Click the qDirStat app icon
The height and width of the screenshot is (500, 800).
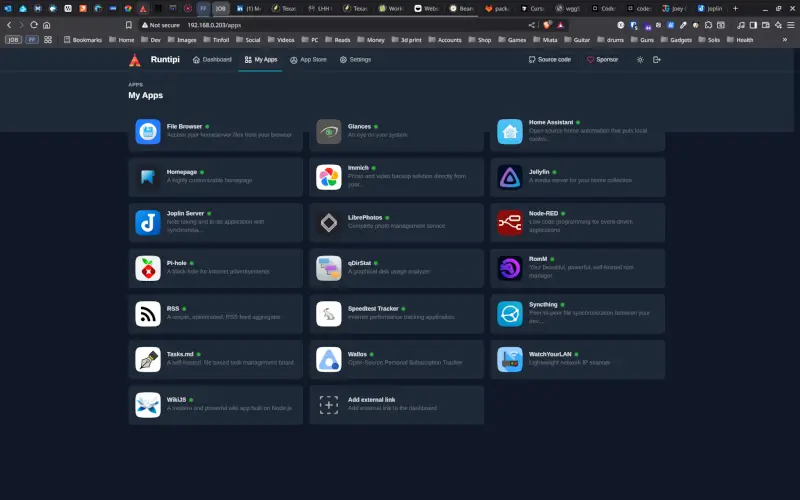(x=329, y=268)
